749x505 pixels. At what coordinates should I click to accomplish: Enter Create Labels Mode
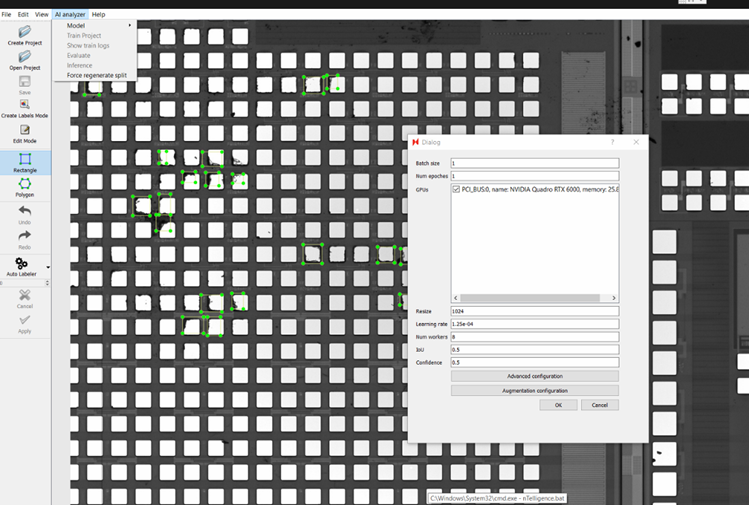click(24, 105)
